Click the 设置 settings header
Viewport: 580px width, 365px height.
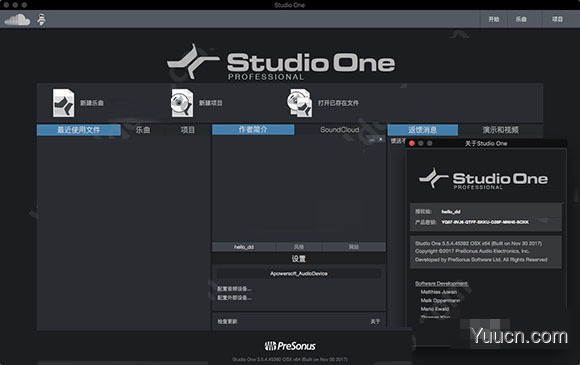(299, 259)
